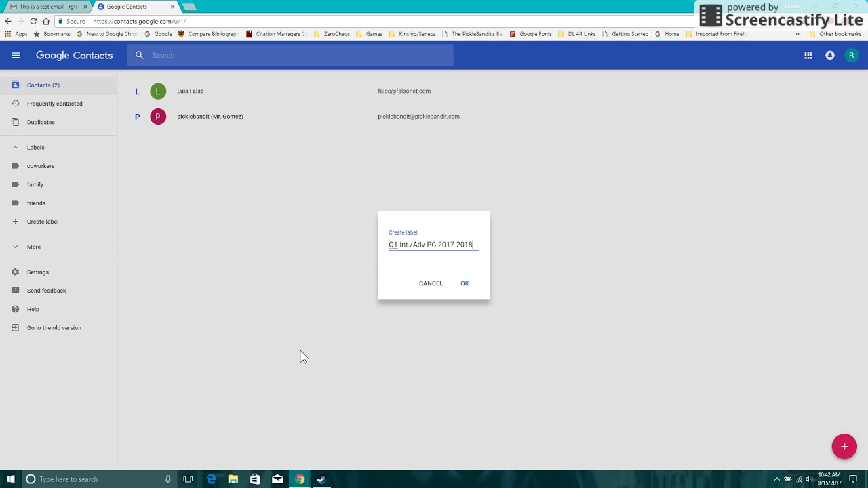Click the Duplicates copy icon
868x488 pixels.
(15, 122)
